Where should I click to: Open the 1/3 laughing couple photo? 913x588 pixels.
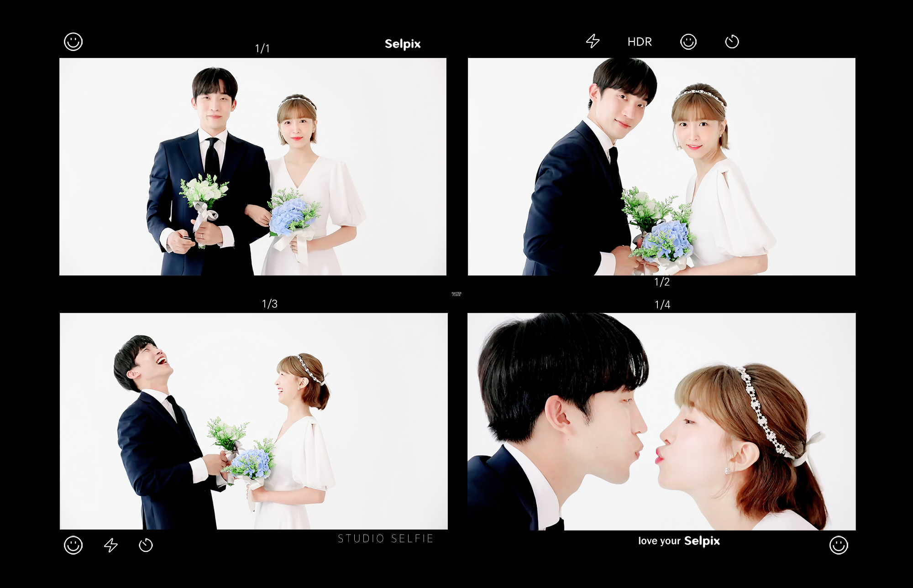click(253, 421)
